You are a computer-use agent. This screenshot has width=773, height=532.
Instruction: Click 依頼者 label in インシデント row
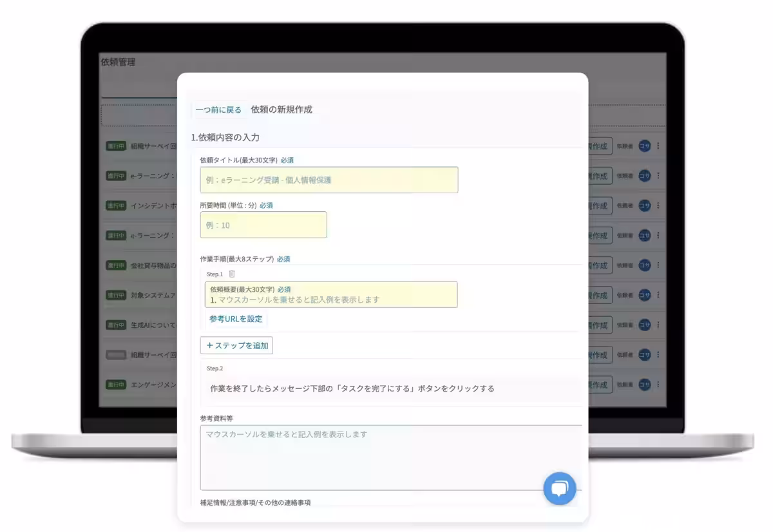624,206
